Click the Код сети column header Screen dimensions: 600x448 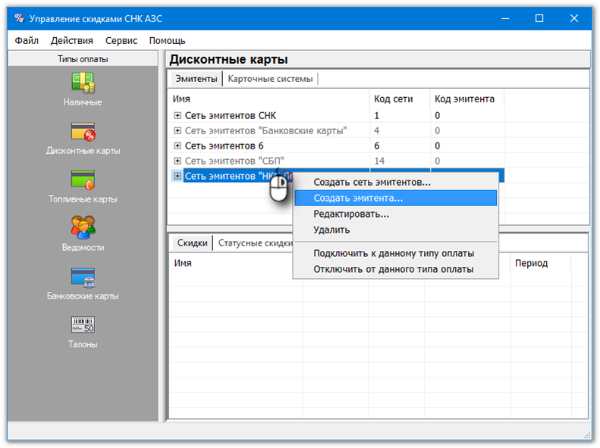396,99
